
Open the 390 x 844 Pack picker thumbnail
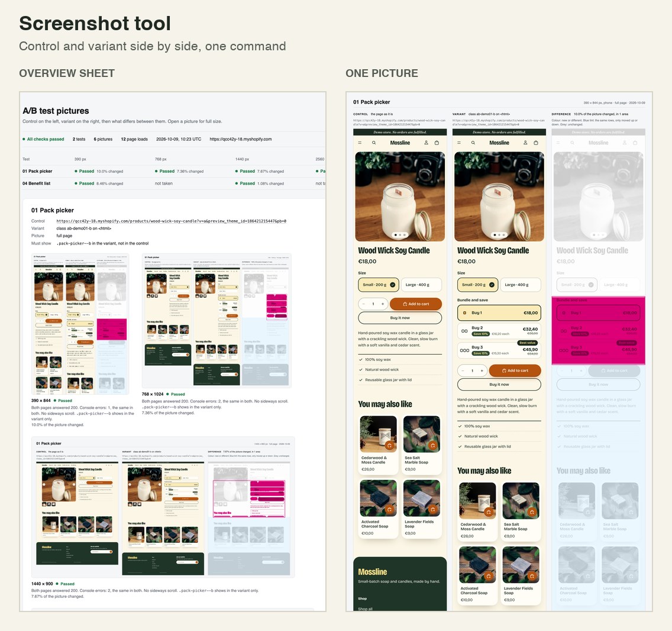(x=80, y=324)
